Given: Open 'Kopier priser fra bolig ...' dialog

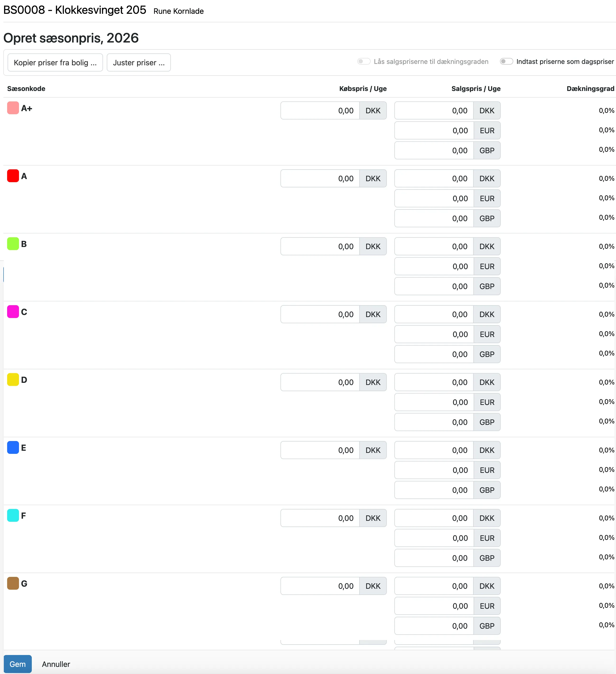Looking at the screenshot, I should pos(55,62).
